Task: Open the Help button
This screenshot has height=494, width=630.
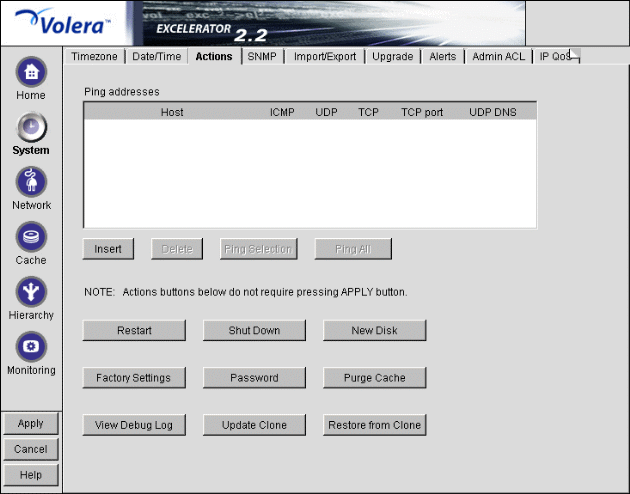Action: 31,475
